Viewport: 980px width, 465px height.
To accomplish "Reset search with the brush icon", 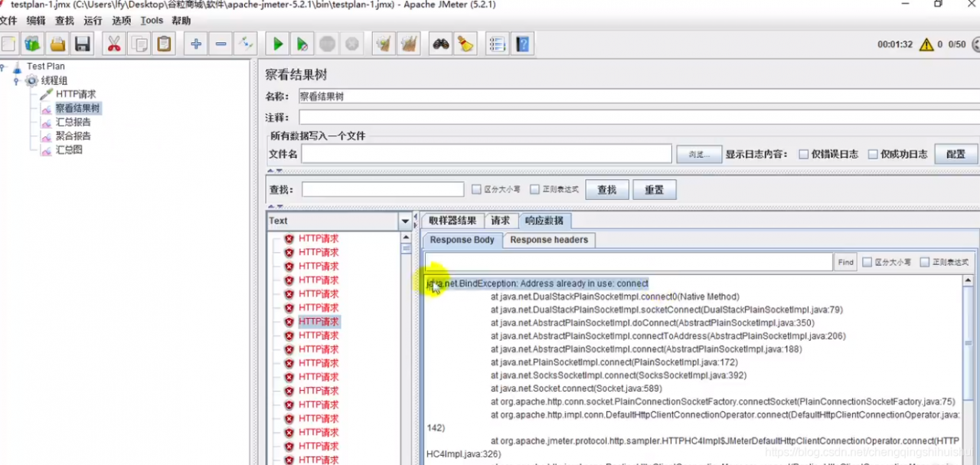I will [465, 44].
